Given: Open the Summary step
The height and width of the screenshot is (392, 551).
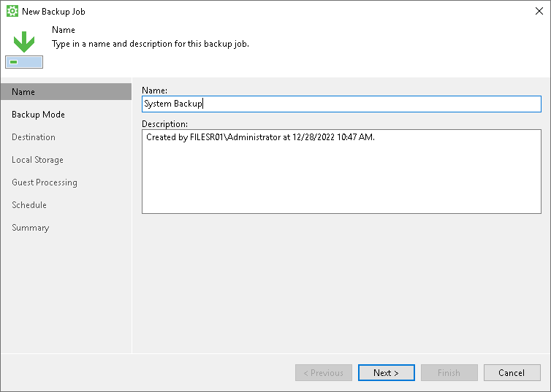Looking at the screenshot, I should pos(31,228).
